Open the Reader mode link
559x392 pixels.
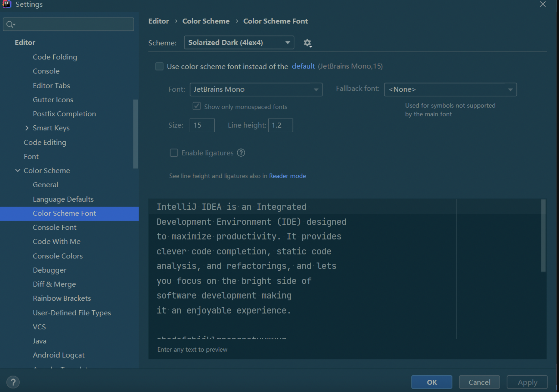pyautogui.click(x=287, y=176)
